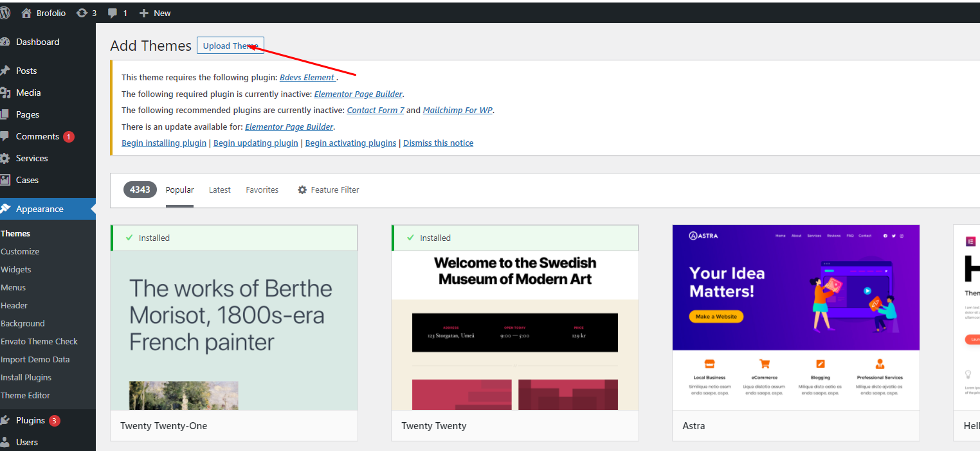Click the Users person icon
Screen dimensions: 980x451
tap(5, 442)
